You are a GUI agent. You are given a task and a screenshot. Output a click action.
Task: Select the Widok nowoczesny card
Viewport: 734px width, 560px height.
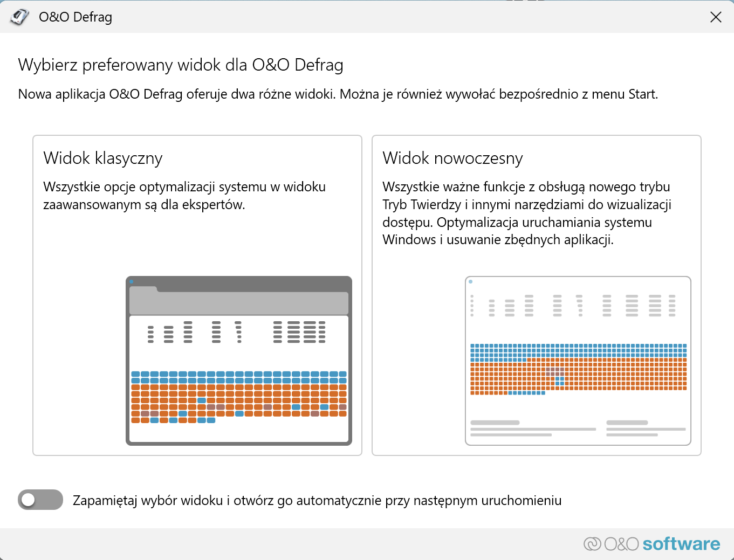[537, 295]
